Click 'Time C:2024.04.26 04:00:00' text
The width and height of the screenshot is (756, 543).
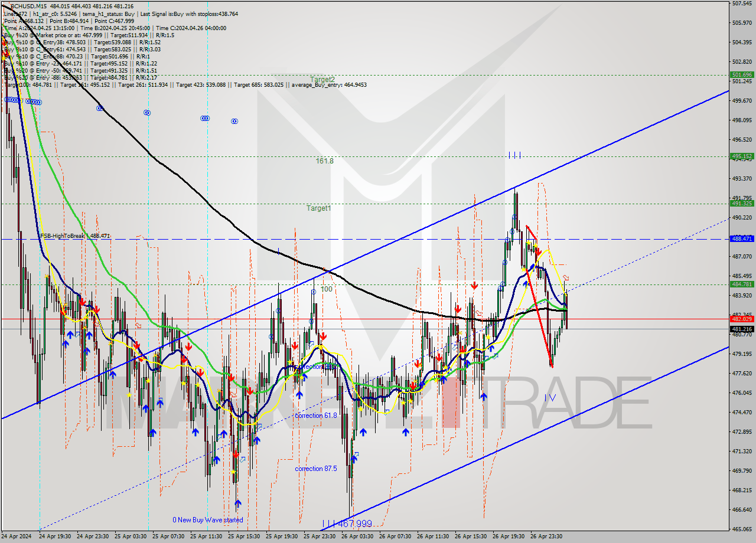[x=191, y=28]
